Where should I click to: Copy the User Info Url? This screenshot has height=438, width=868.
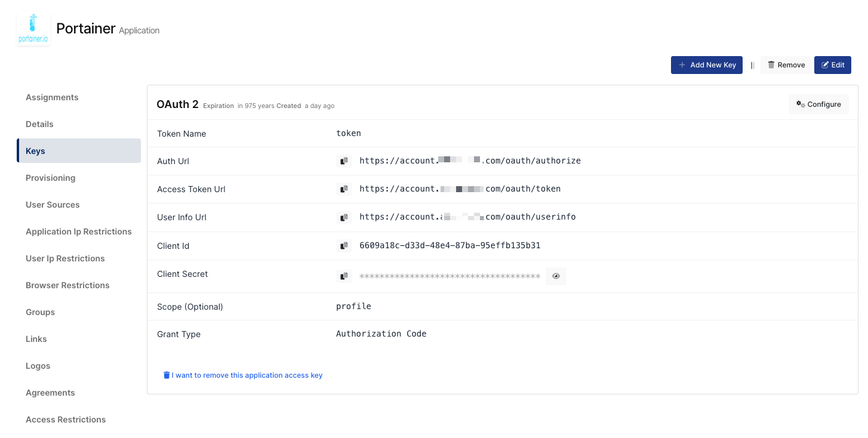click(x=344, y=217)
